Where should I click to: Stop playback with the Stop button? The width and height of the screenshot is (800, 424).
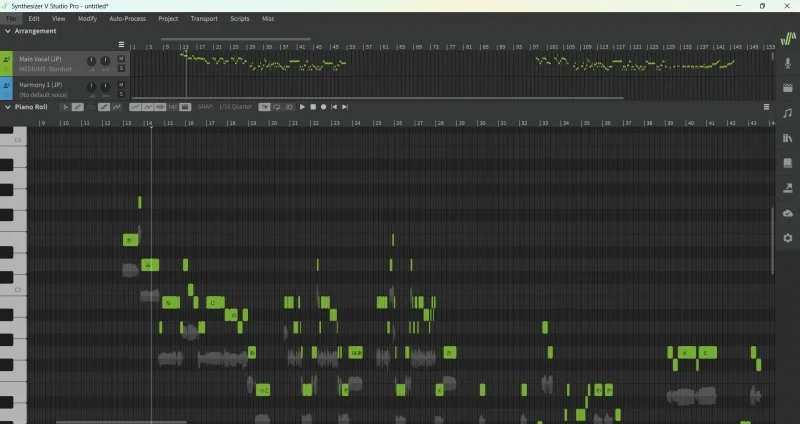313,107
